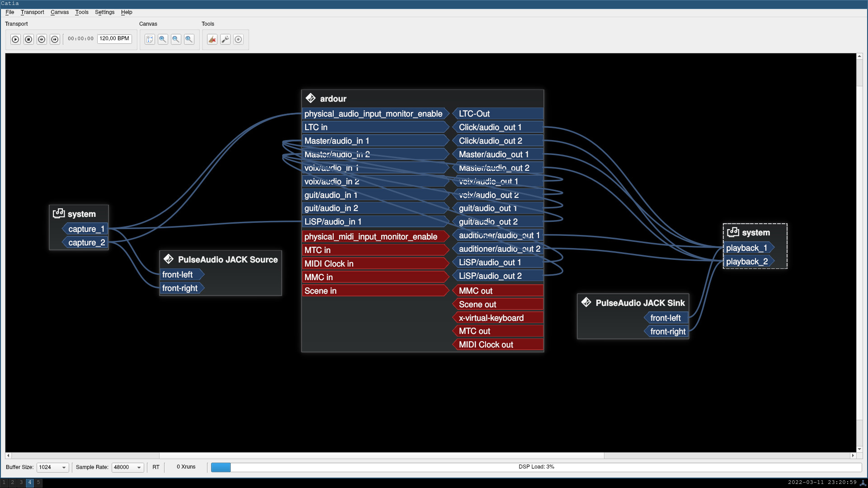Image resolution: width=868 pixels, height=488 pixels.
Task: Start transport with the play button
Action: click(15, 39)
